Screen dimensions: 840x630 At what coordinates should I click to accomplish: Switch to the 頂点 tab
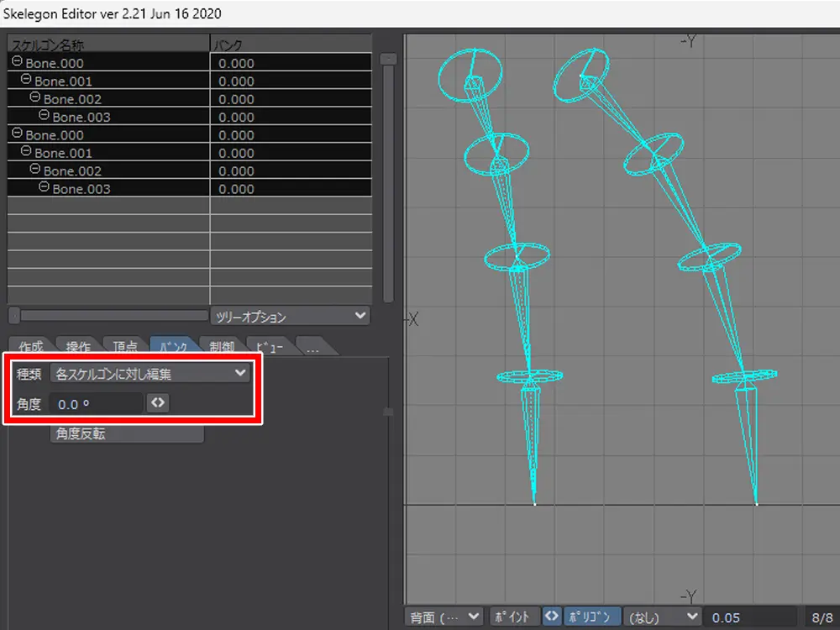(x=125, y=346)
